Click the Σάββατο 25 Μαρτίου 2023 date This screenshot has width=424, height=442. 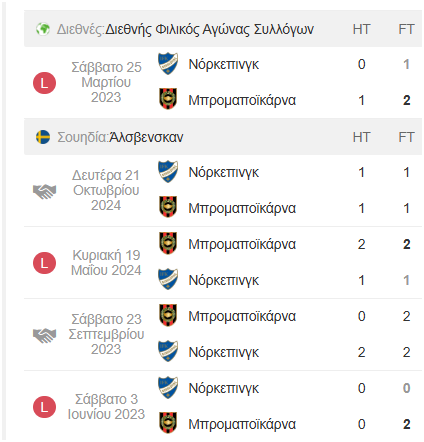click(x=106, y=82)
